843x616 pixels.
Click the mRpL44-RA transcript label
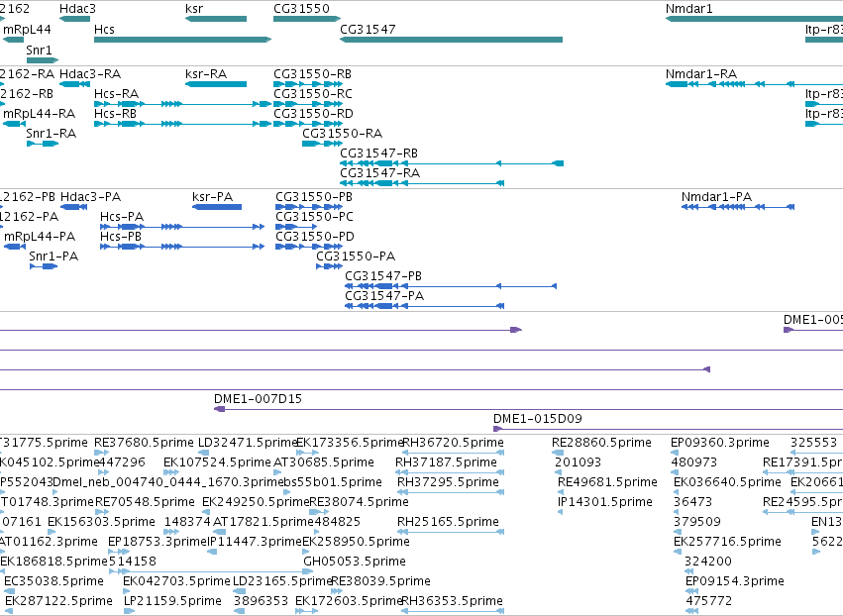[40, 114]
